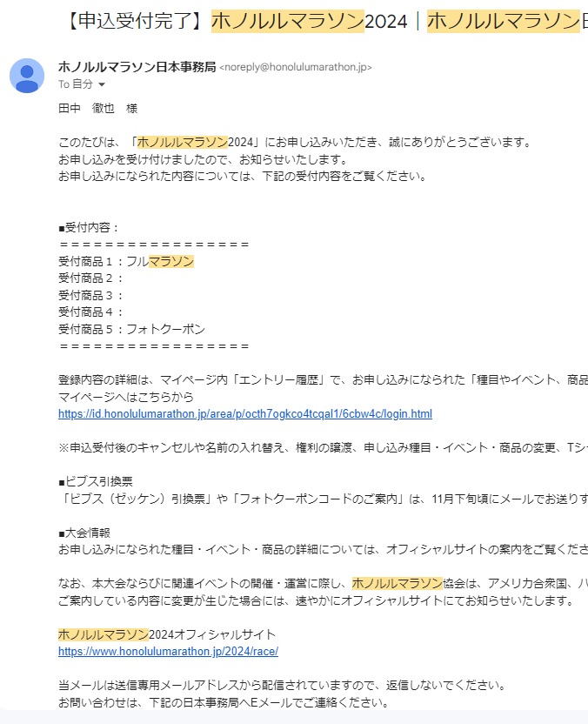Viewport: 588px width, 724px height.
Task: Click the sender's profile avatar icon
Action: point(27,76)
